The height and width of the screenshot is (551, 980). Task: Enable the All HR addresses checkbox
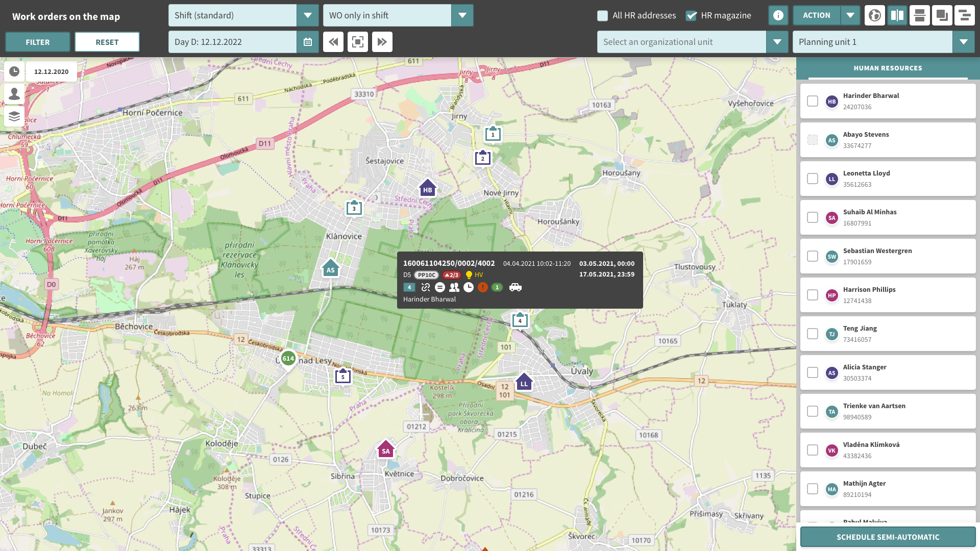click(603, 16)
